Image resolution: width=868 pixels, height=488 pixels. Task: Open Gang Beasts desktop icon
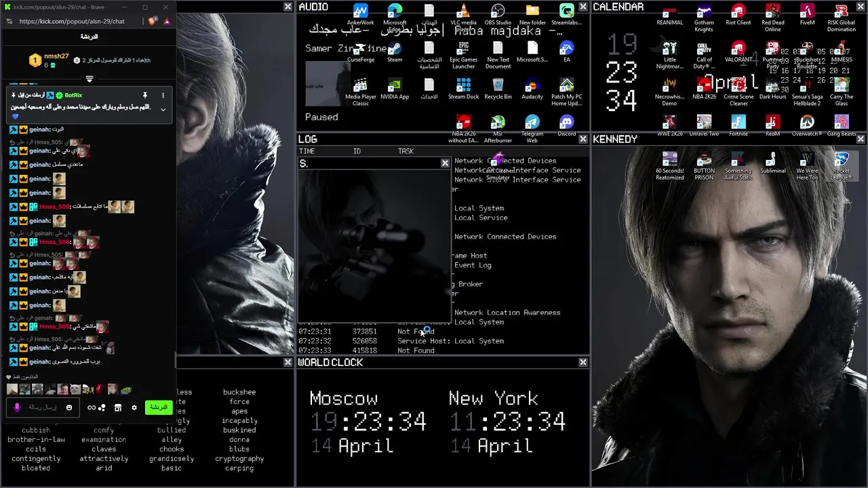[x=842, y=126]
